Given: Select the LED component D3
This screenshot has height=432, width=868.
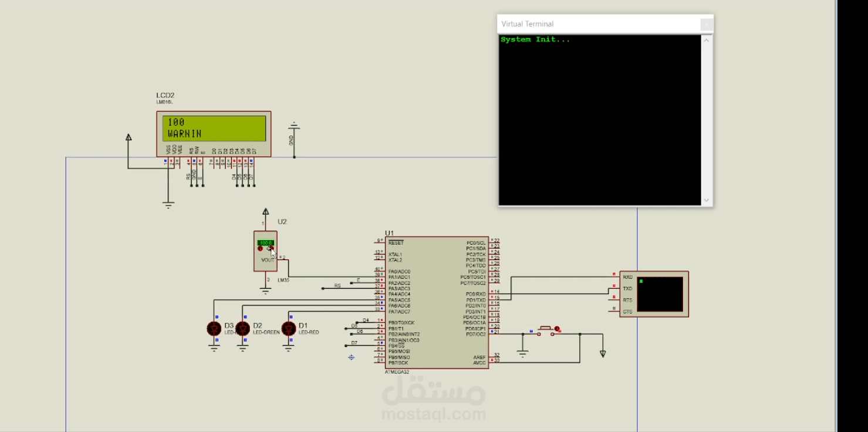Looking at the screenshot, I should [213, 329].
